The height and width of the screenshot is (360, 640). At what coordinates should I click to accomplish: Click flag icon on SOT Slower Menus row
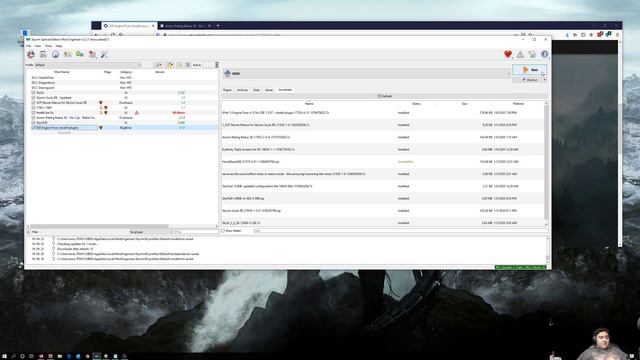point(101,103)
